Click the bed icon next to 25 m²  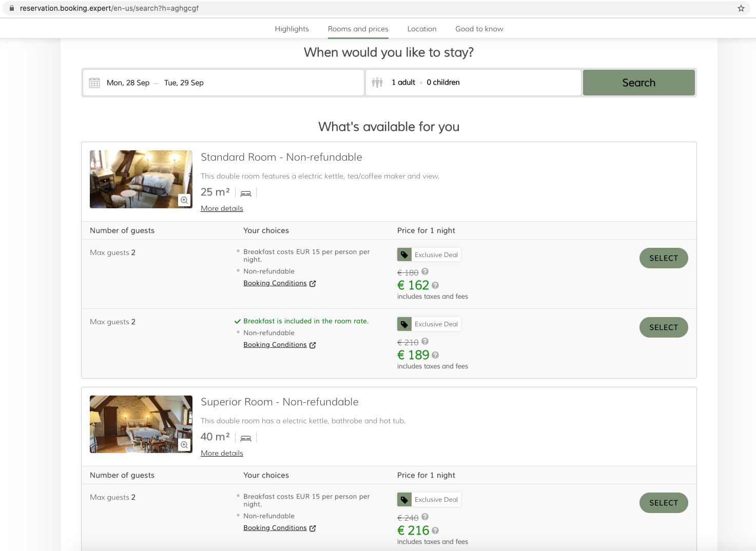245,192
